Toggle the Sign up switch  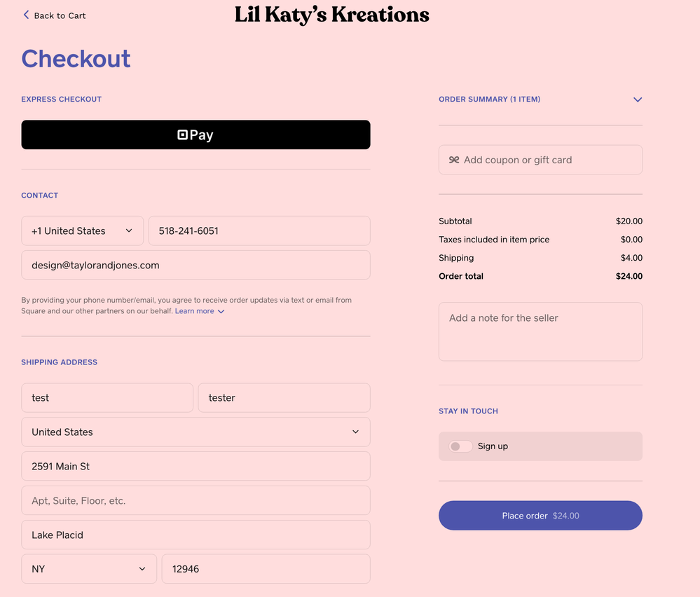[x=460, y=446]
